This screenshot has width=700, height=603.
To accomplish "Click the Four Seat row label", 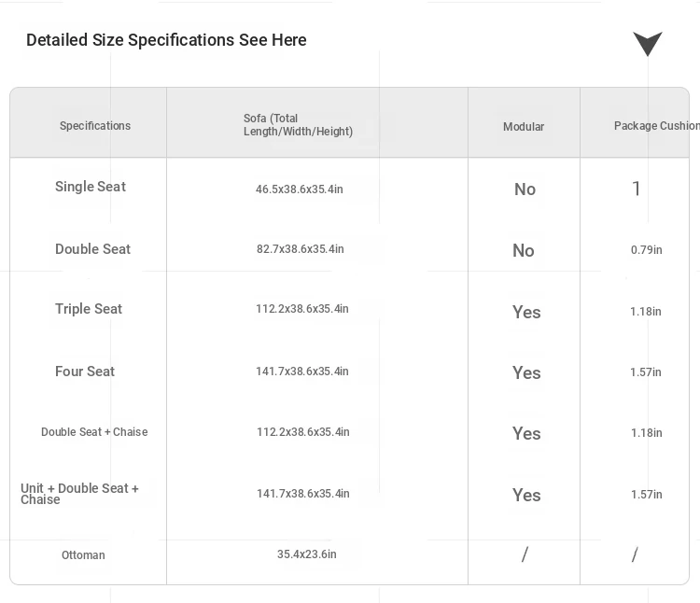I will click(x=85, y=372).
